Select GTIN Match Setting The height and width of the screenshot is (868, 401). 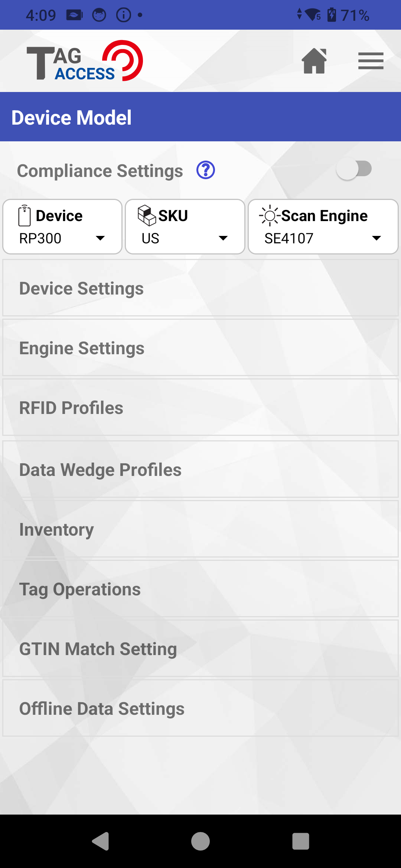click(x=200, y=649)
